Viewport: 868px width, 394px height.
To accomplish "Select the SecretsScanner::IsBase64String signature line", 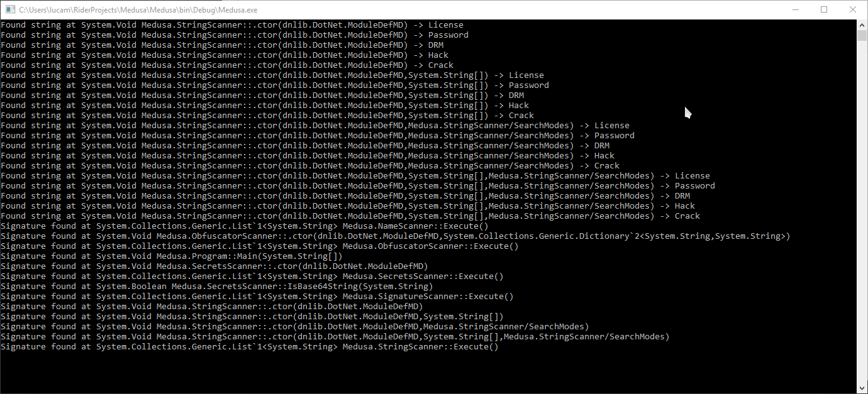I will point(216,287).
